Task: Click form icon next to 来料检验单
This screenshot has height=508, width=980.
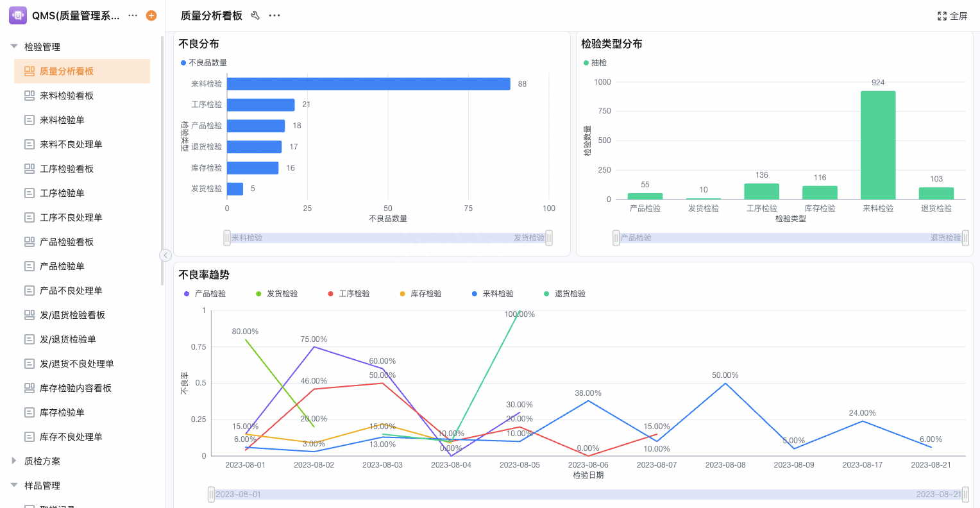Action: click(30, 120)
